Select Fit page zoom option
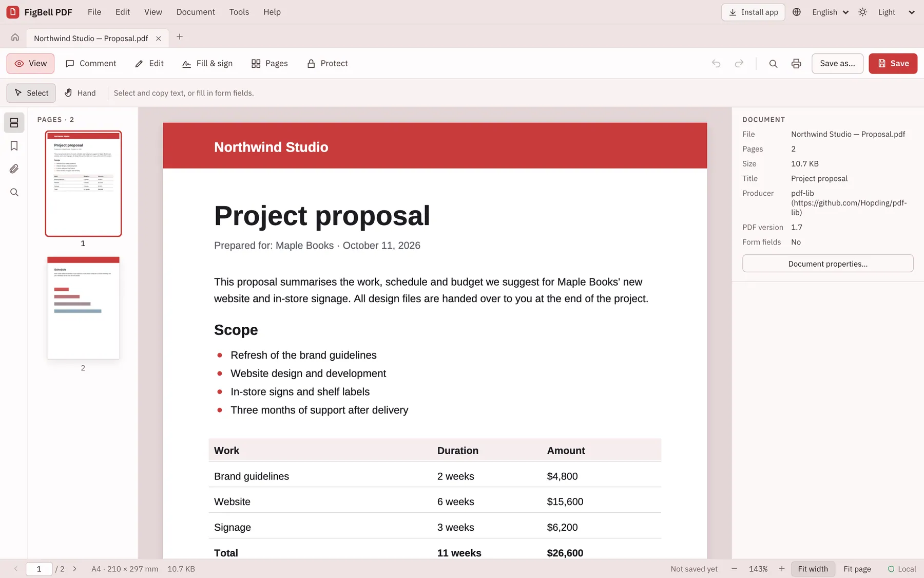 [857, 569]
